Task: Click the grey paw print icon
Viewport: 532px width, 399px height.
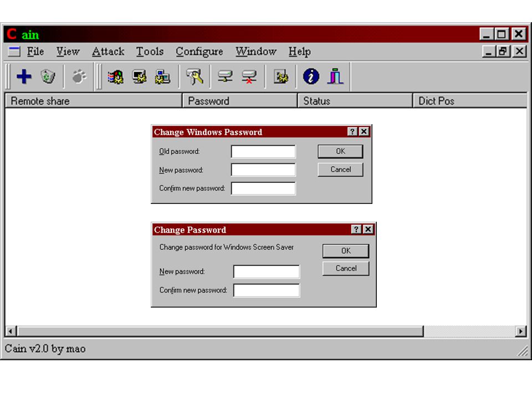Action: coord(79,76)
